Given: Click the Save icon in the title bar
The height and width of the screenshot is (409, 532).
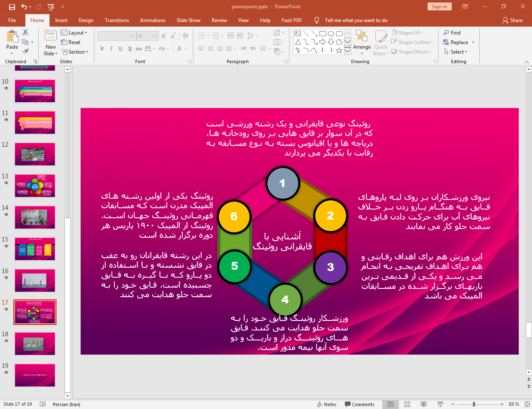Looking at the screenshot, I should pyautogui.click(x=12, y=7).
